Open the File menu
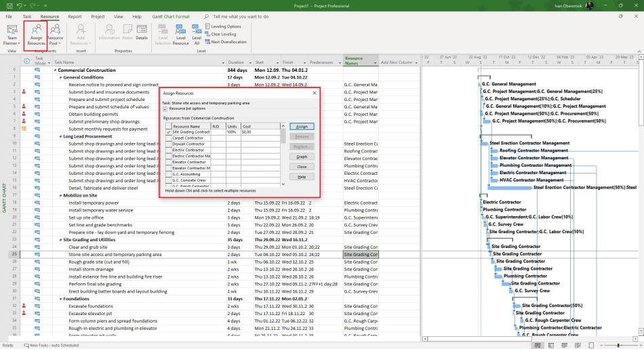Image resolution: width=644 pixels, height=349 pixels. tap(9, 16)
